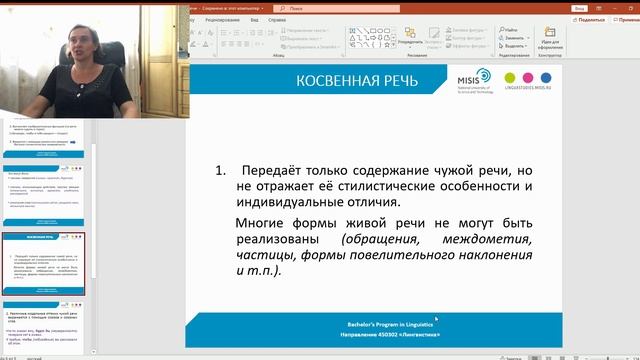Viewport: 640px width, 360px height.
Task: Expand the shapes gallery more arrow
Action: [394, 45]
